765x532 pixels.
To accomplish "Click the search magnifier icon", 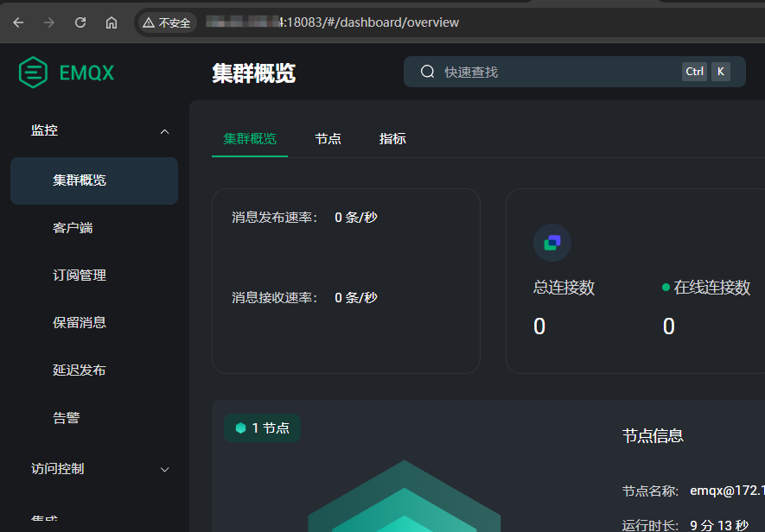I will (427, 72).
